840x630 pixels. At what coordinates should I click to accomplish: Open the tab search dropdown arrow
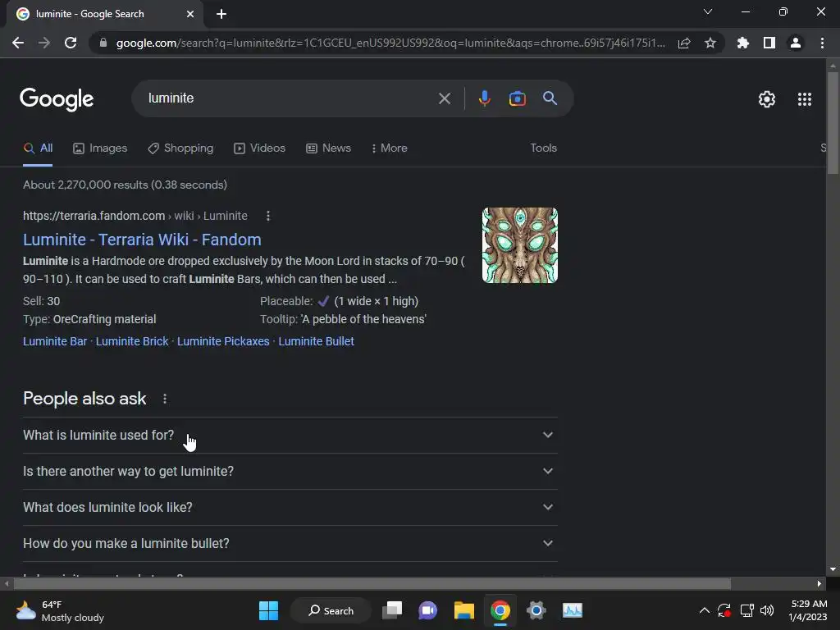[708, 11]
